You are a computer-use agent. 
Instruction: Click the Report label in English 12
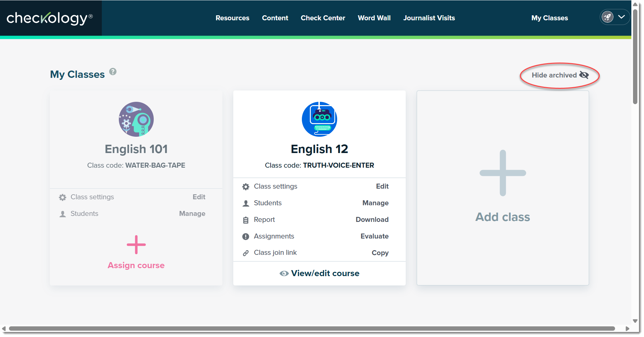tap(264, 220)
